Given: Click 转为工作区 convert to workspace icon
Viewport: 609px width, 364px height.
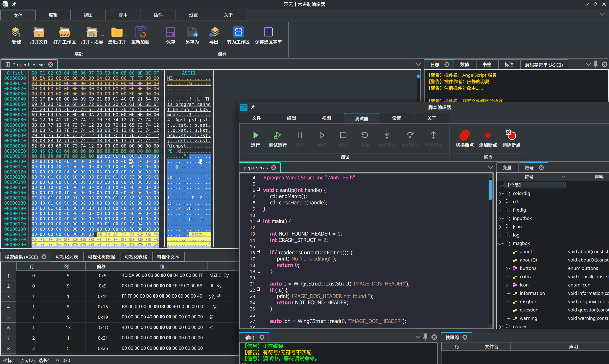Looking at the screenshot, I should [238, 32].
